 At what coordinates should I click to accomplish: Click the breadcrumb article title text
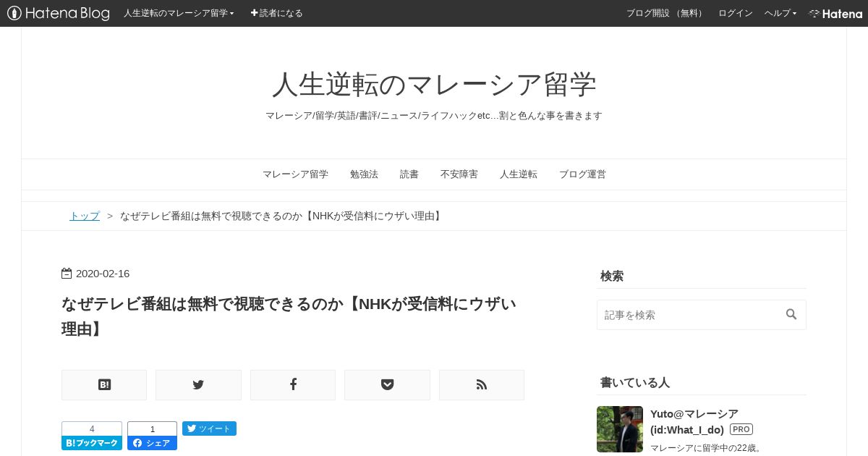coord(281,216)
